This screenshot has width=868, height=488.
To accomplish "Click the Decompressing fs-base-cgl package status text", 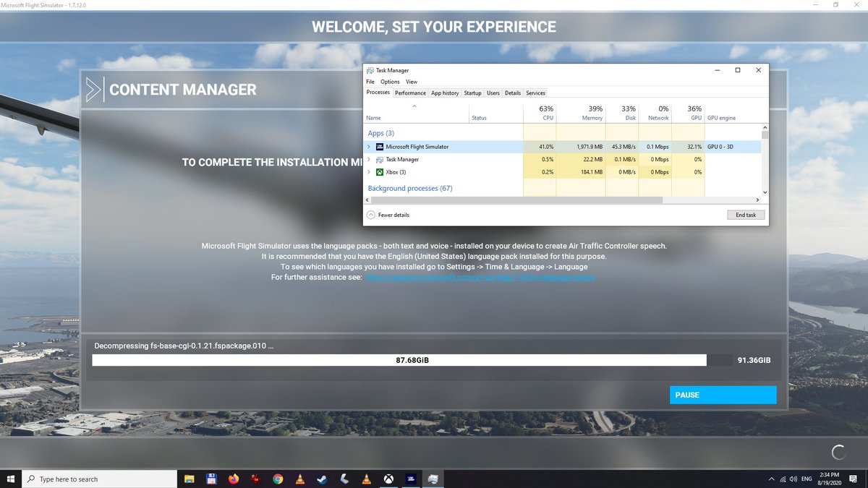I will coord(184,346).
